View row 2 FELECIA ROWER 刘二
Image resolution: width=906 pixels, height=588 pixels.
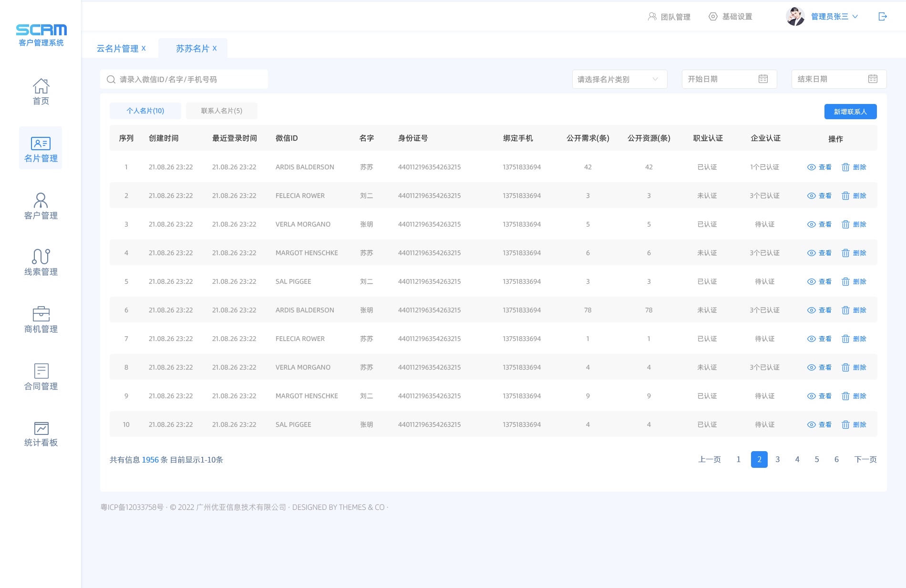(819, 196)
